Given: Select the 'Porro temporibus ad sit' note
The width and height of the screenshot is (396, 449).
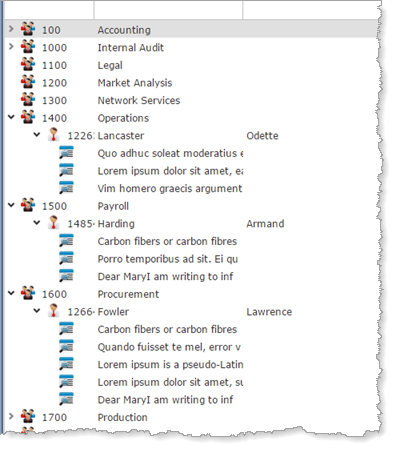Looking at the screenshot, I should [168, 259].
